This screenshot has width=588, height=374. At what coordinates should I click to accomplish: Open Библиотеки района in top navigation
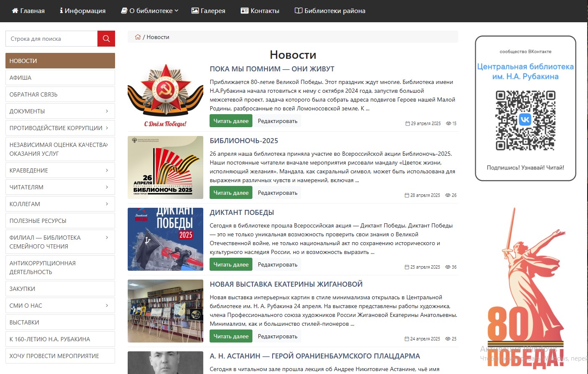(x=330, y=11)
